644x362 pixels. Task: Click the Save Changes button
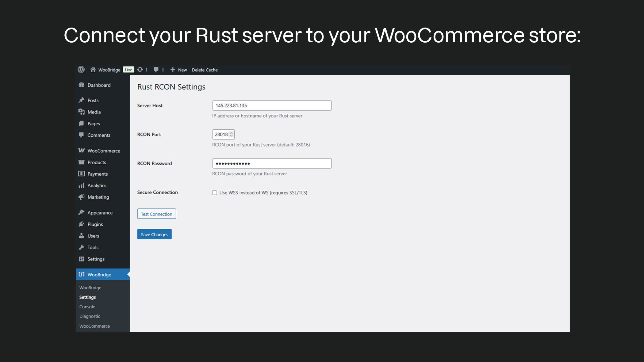tap(154, 234)
